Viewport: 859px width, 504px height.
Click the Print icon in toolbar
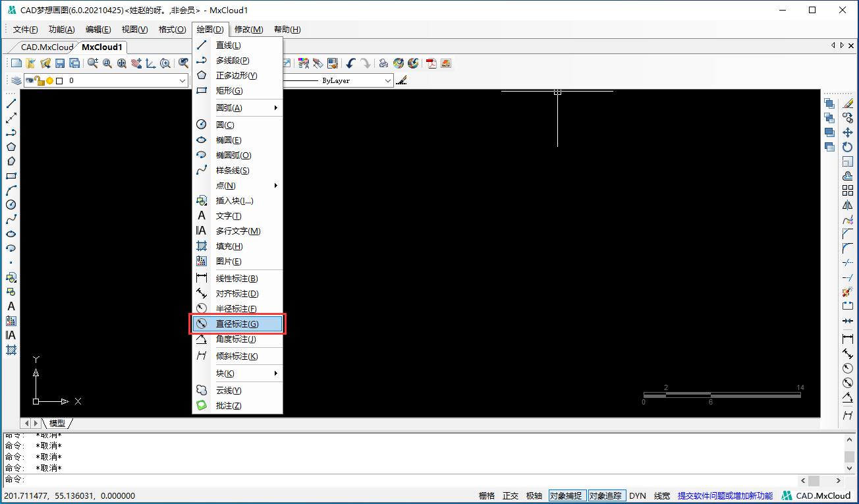pyautogui.click(x=383, y=63)
